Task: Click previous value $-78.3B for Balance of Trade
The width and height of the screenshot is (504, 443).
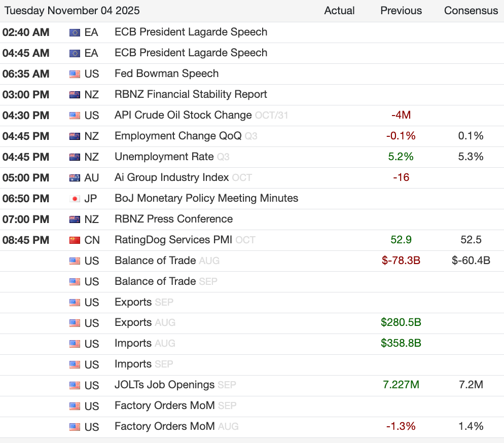Action: point(401,261)
